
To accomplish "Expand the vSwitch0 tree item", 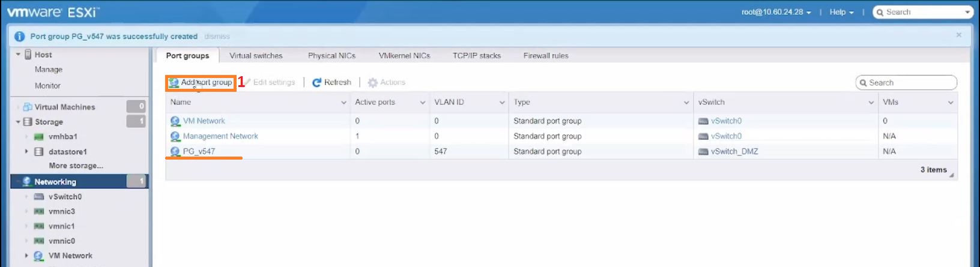I will click(26, 197).
